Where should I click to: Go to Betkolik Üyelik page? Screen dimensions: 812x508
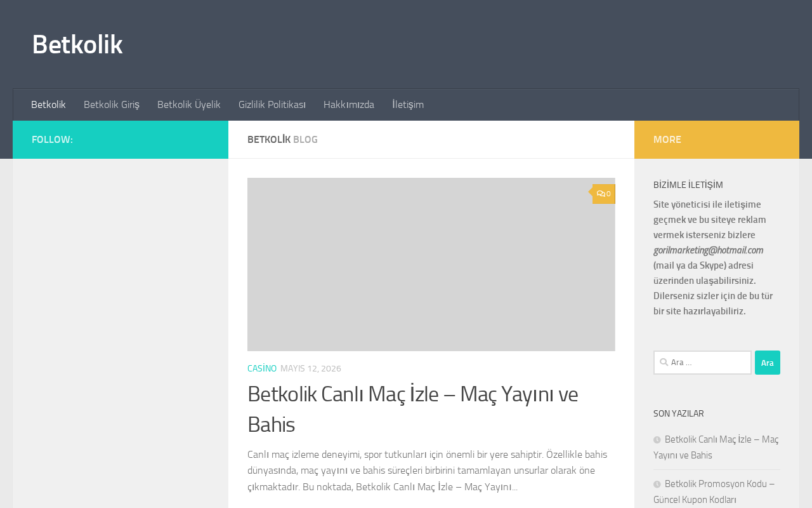coord(189,105)
